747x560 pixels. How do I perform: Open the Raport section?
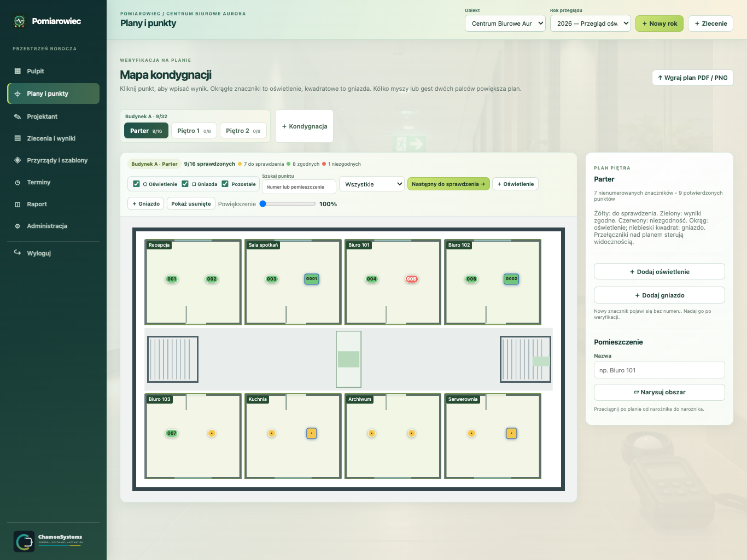click(x=53, y=204)
